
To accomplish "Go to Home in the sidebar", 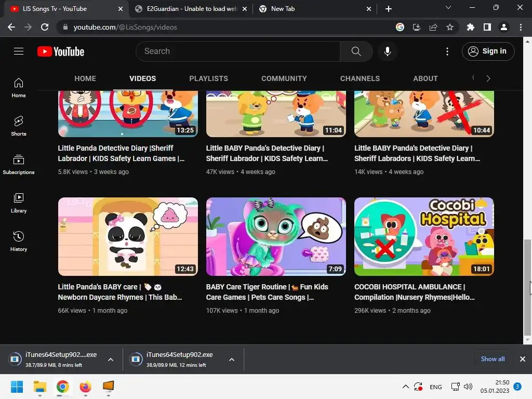I will coord(19,88).
